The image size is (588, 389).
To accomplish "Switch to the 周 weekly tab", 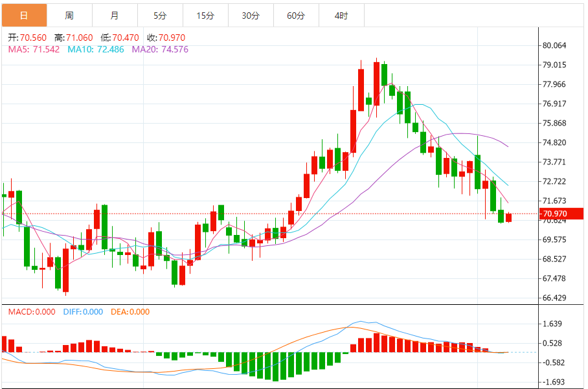I will tap(69, 16).
